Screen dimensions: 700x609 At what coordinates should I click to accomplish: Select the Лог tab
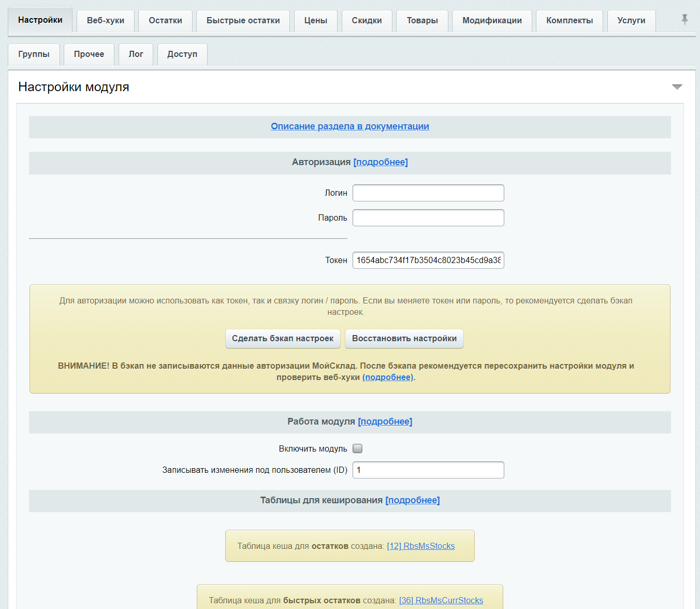point(136,54)
